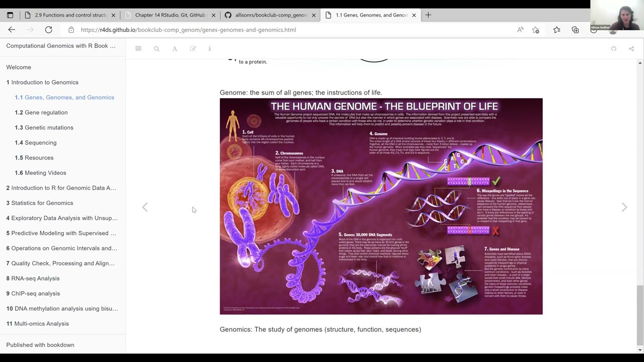Switch to the 2.9 Functions and control structures tab
Viewport: 644px width, 362px height.
click(x=69, y=15)
